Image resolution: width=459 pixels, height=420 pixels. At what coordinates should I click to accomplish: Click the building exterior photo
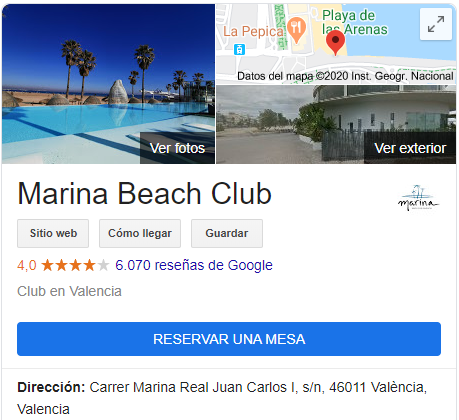point(336,124)
